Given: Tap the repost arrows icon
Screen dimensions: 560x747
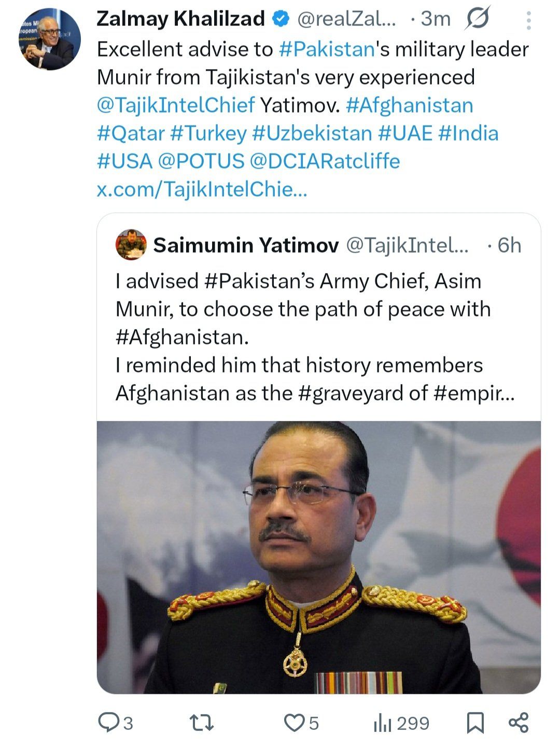Looking at the screenshot, I should tap(201, 723).
